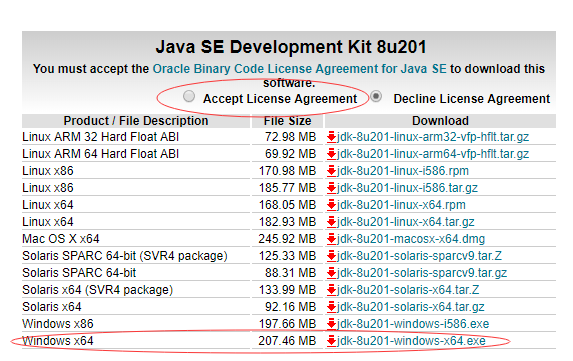Download jdk-8u201-linux-i586.tar.gz
Image resolution: width=573 pixels, height=361 pixels.
(x=407, y=188)
